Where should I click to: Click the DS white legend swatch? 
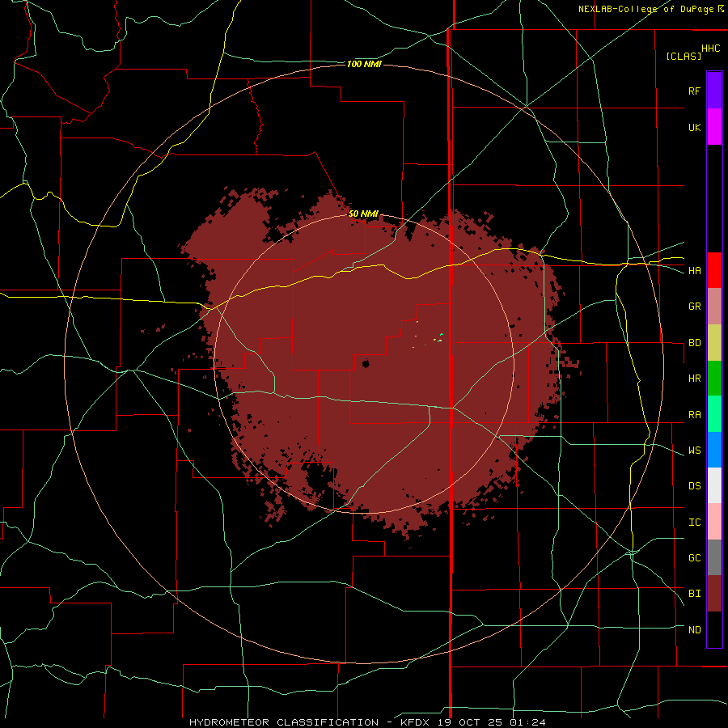[714, 485]
